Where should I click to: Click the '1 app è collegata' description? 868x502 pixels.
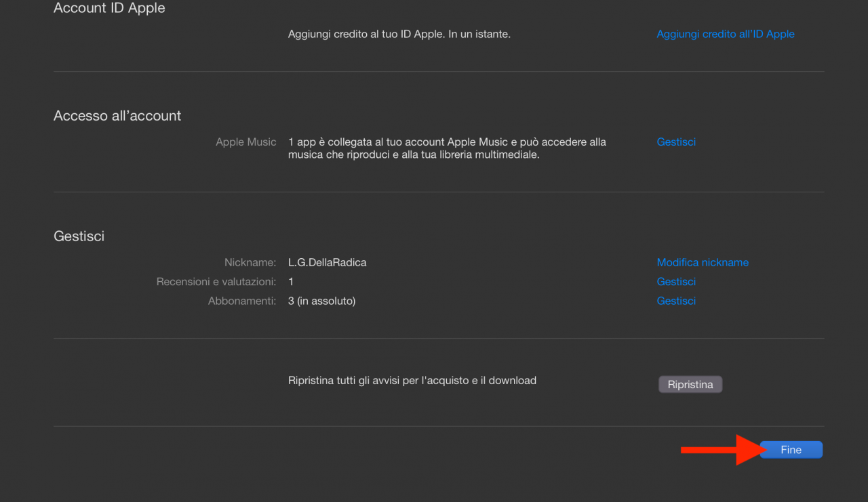point(447,148)
